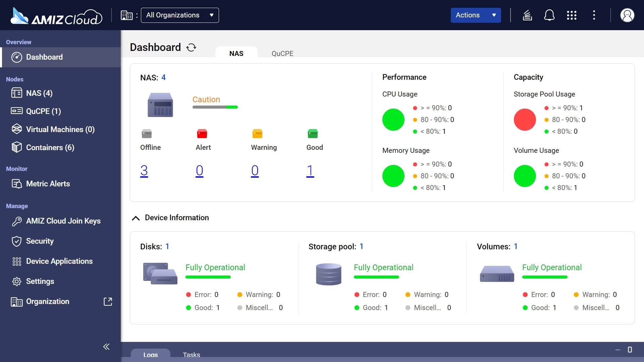This screenshot has width=644, height=362.
Task: Open the user profile avatar
Action: pos(627,15)
